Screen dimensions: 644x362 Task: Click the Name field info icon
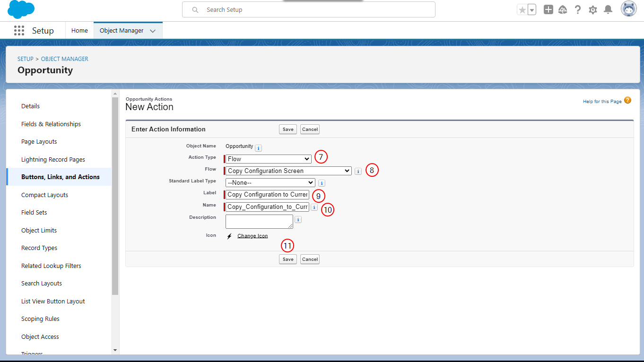coord(314,207)
